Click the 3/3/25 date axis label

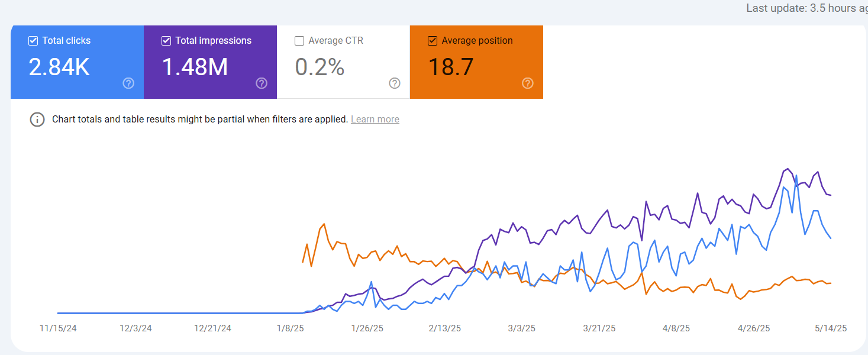pyautogui.click(x=522, y=328)
